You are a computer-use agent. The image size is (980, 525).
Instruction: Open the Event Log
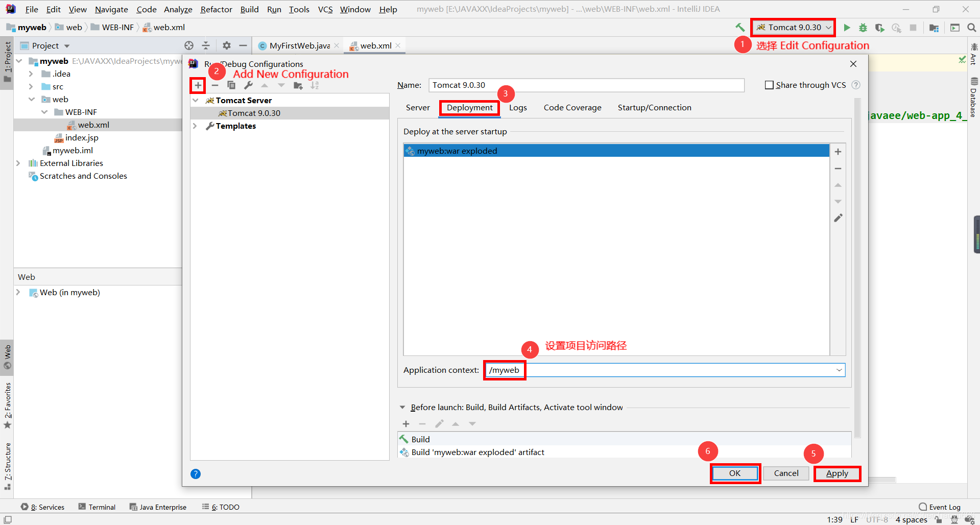click(940, 507)
